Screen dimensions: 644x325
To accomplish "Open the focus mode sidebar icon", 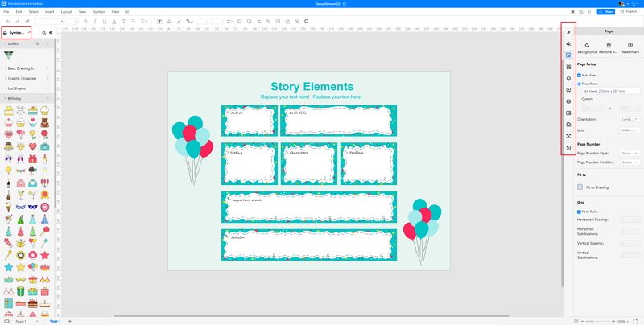I will (568, 136).
